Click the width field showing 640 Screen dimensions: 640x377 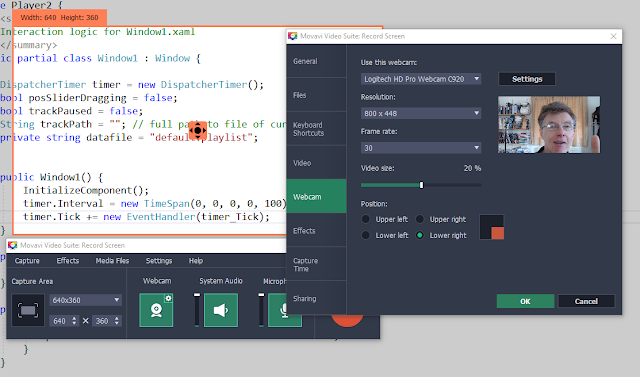click(x=60, y=321)
